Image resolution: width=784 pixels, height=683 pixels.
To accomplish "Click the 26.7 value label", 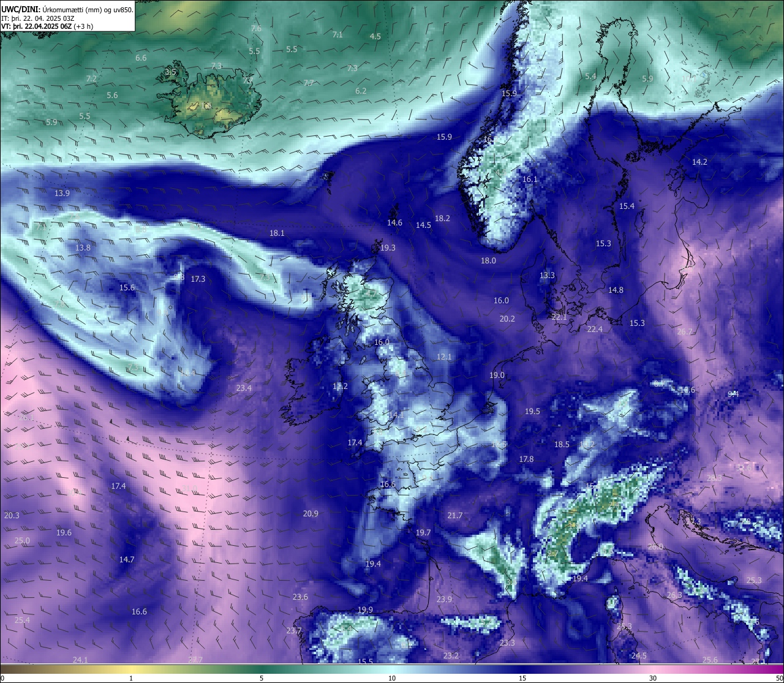I will pos(685,332).
